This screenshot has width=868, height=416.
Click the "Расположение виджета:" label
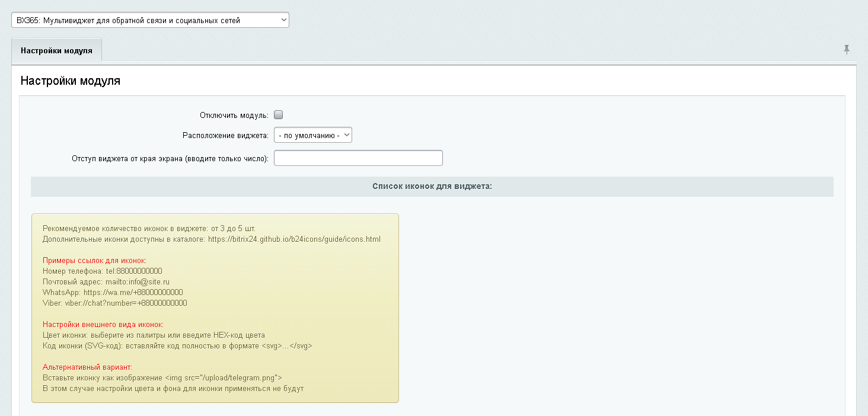225,135
